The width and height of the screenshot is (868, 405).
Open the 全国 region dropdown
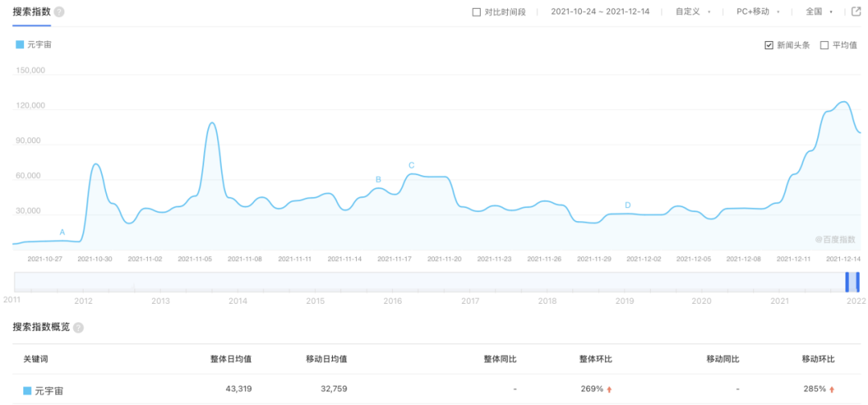point(819,12)
